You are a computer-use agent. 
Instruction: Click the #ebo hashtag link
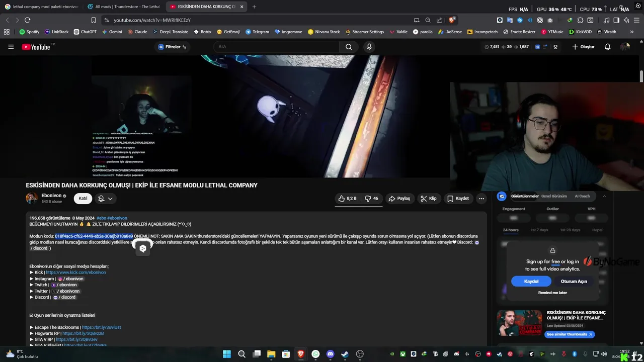tap(101, 218)
